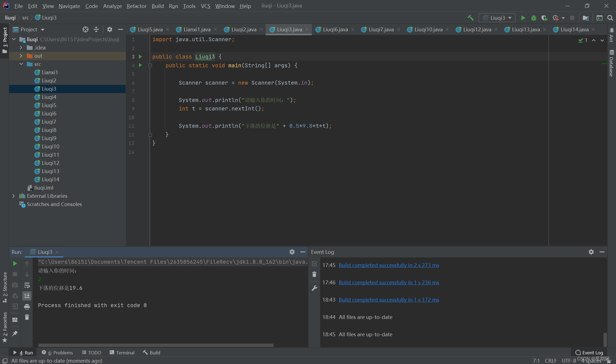Click the Search Everywhere magnifier icon
Image resolution: width=616 pixels, height=364 pixels.
coord(610,18)
